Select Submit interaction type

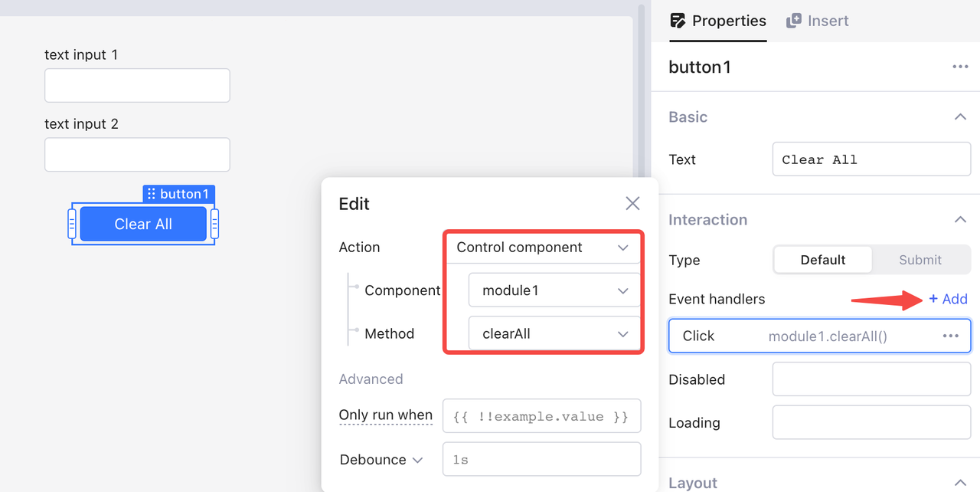(920, 260)
